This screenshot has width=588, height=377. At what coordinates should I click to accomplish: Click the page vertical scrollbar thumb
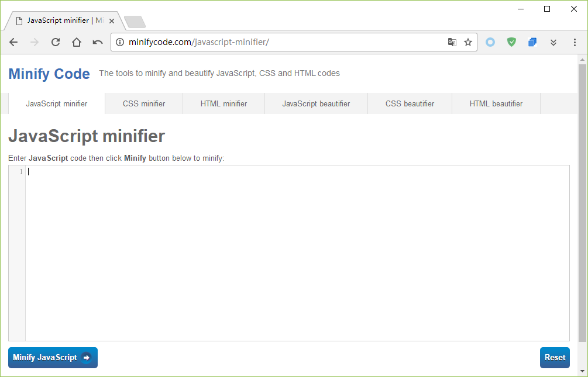[x=582, y=203]
